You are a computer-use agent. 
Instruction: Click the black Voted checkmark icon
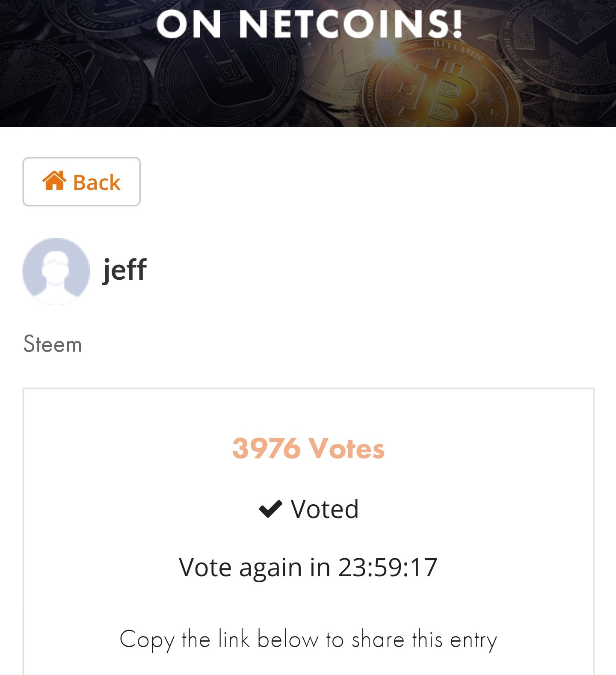[270, 509]
